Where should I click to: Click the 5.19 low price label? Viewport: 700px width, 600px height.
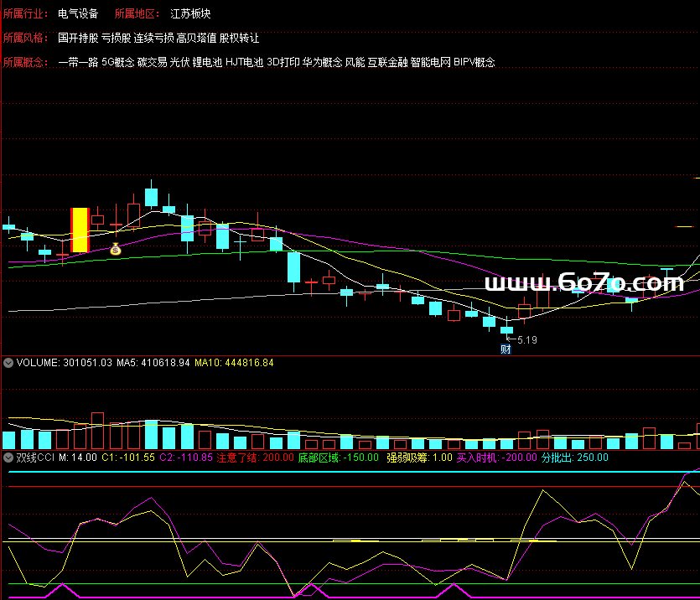526,340
